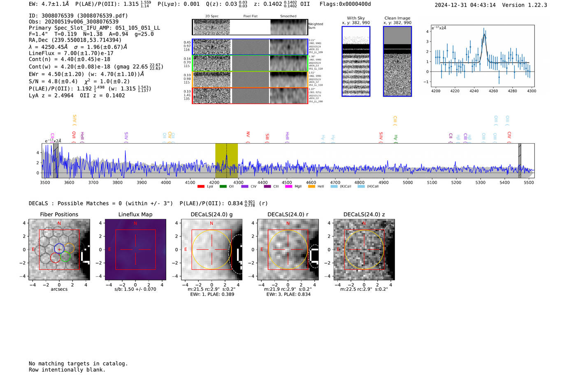This screenshot has width=576, height=392.
Task: Click the MgII magenta legend swatch
Action: [x=288, y=186]
